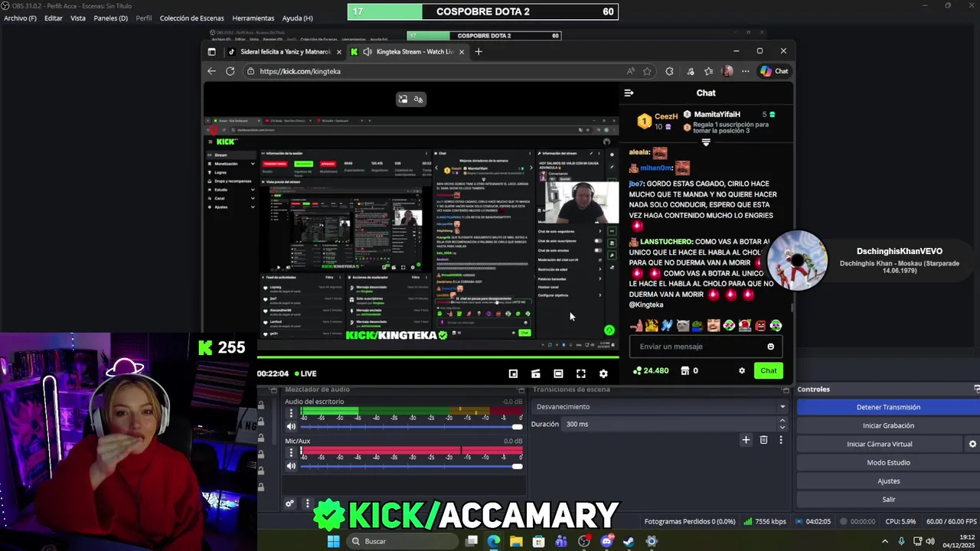Open audio mixer menu three dots
This screenshot has width=980, height=551.
click(307, 504)
